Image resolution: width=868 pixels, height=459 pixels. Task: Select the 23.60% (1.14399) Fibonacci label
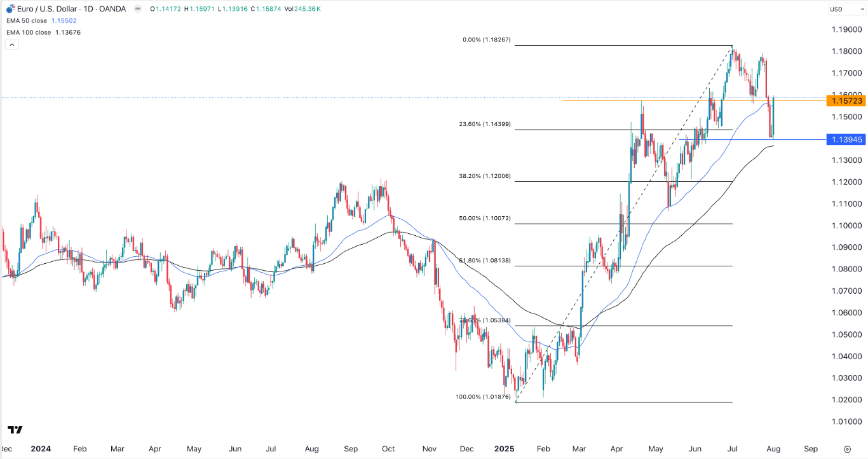486,125
